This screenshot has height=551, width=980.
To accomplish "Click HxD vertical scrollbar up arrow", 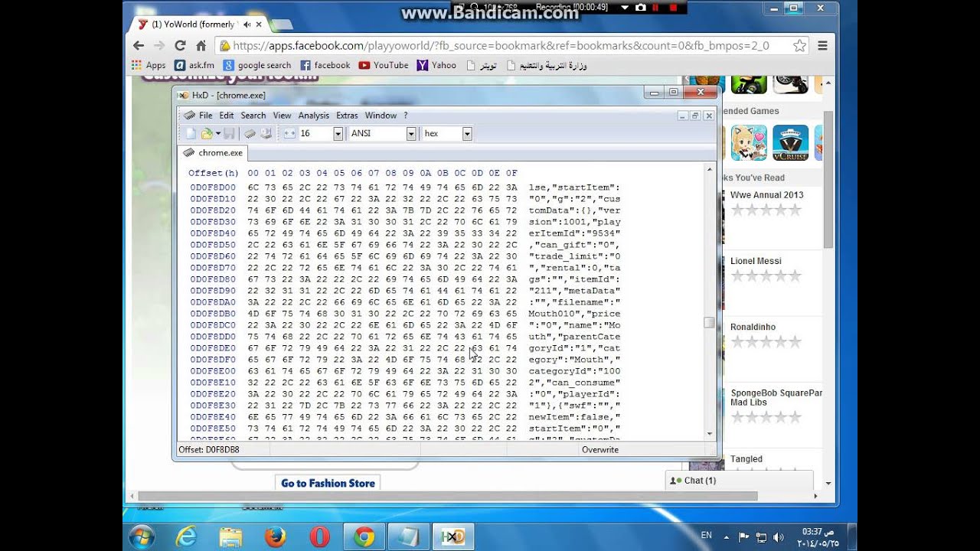I will tap(709, 170).
